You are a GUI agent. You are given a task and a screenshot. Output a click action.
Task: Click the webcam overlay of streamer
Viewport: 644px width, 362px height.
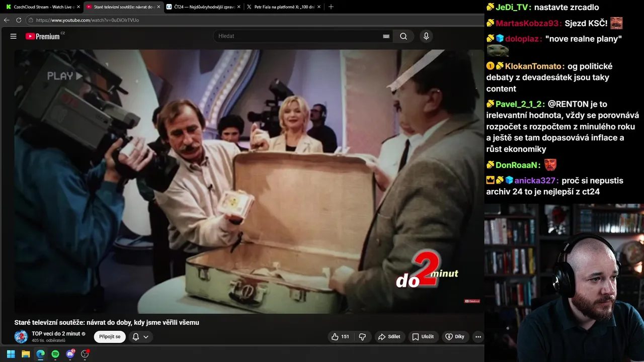pos(564,283)
